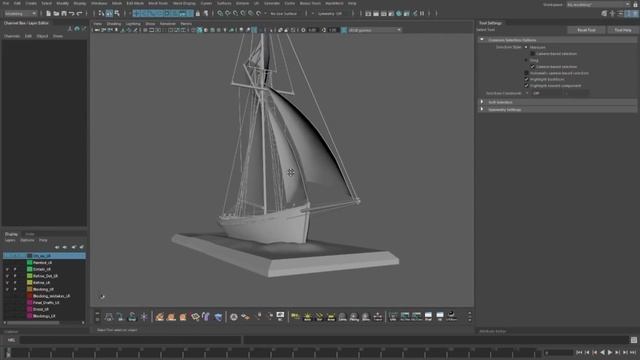Select by hierarchy mode icon
This screenshot has width=640, height=360.
point(101,13)
